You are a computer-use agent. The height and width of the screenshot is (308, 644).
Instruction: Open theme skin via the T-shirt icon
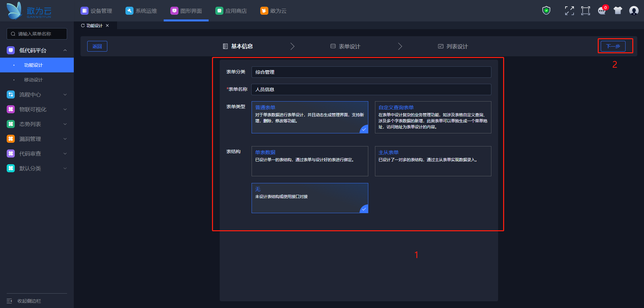point(618,11)
